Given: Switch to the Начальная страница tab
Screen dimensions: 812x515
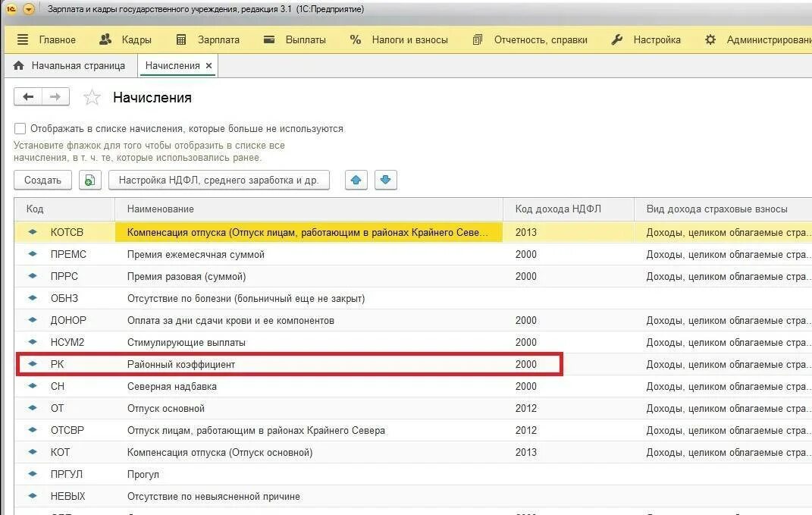Looking at the screenshot, I should (x=70, y=66).
